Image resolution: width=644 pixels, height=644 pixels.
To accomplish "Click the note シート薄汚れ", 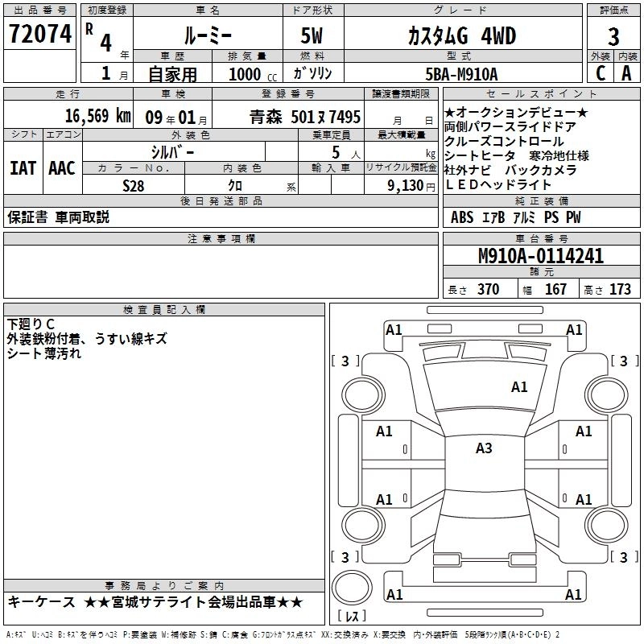I will click(x=44, y=353).
